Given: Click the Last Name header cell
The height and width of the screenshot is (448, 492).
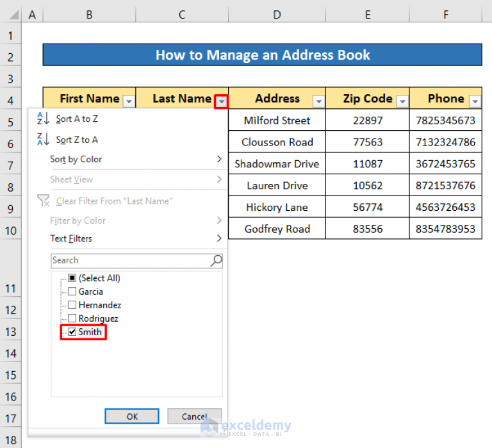Looking at the screenshot, I should click(182, 98).
